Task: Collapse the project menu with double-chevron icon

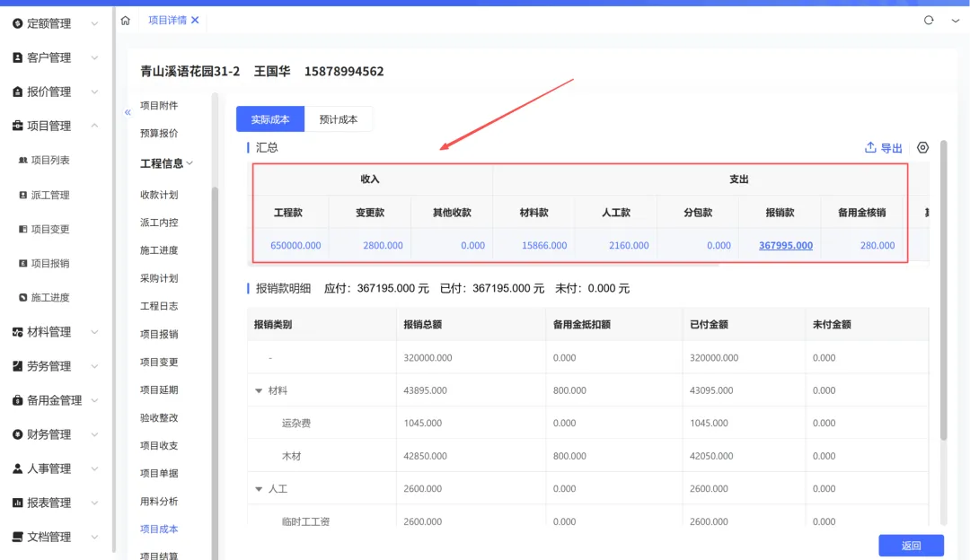Action: (x=128, y=112)
